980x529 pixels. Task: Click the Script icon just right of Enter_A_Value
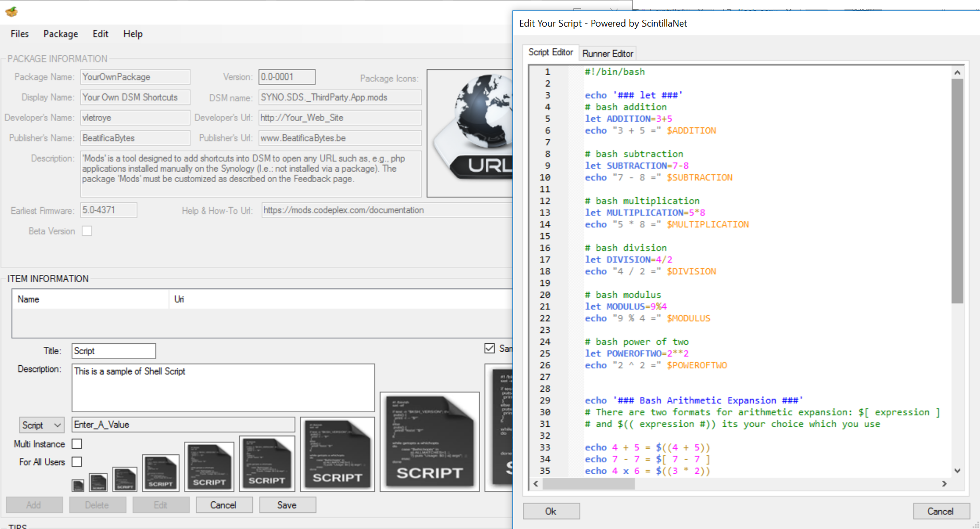point(337,454)
